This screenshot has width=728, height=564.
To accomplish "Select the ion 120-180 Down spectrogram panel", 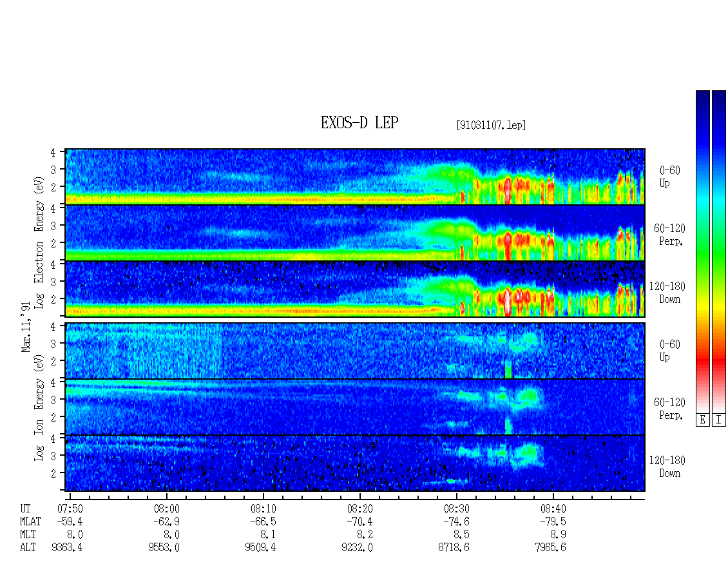I will pyautogui.click(x=355, y=463).
